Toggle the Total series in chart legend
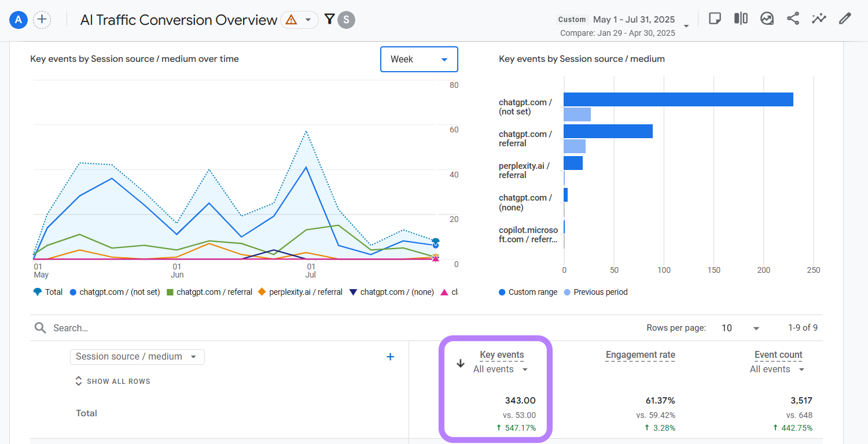 (48, 292)
